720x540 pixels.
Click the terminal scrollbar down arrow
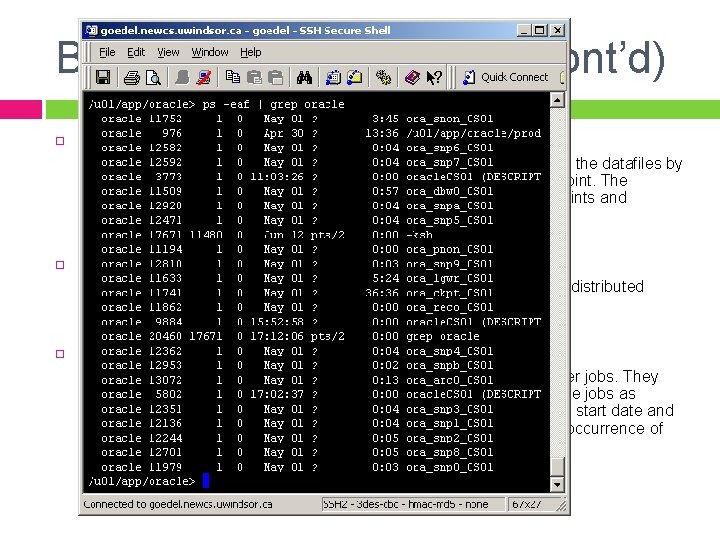557,484
